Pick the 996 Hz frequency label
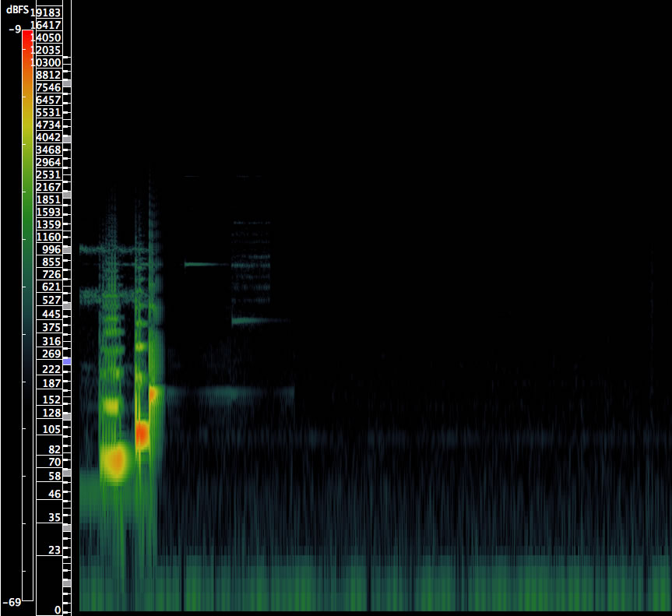672x616 pixels. (x=51, y=249)
